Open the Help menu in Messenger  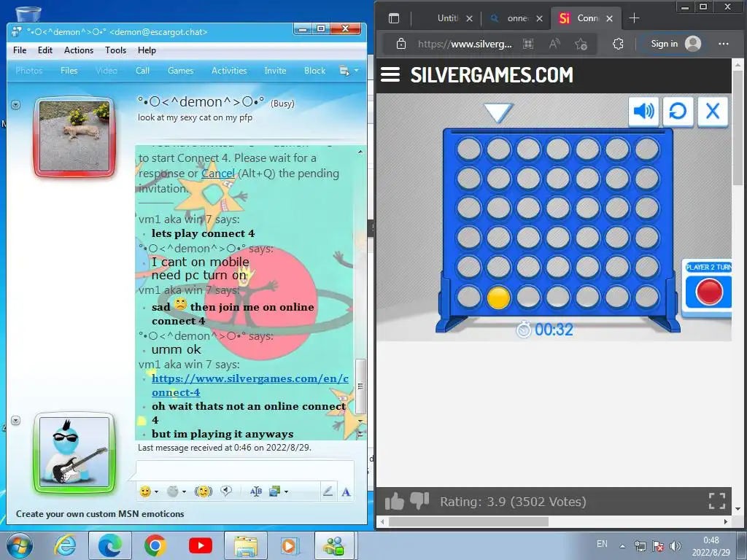click(147, 50)
